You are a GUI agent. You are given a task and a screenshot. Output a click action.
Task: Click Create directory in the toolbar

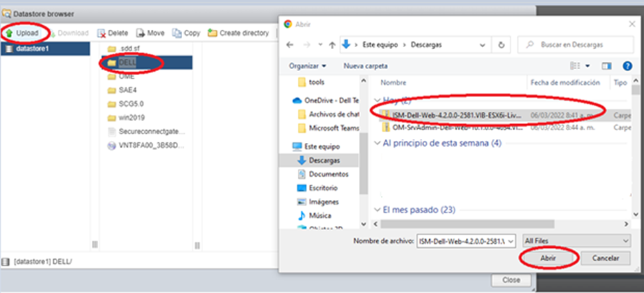point(239,33)
